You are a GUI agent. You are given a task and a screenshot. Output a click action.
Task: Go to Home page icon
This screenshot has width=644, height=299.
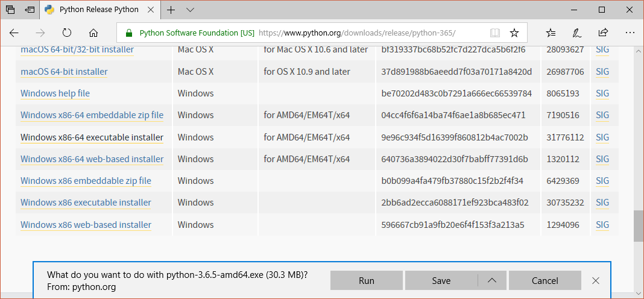click(93, 33)
